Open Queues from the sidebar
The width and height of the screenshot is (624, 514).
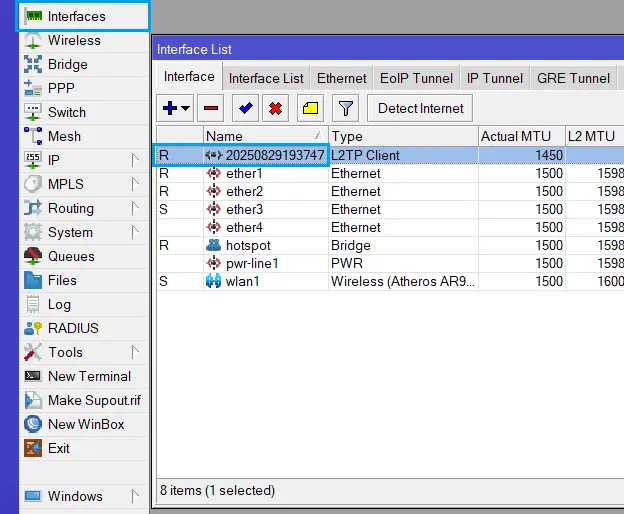71,256
